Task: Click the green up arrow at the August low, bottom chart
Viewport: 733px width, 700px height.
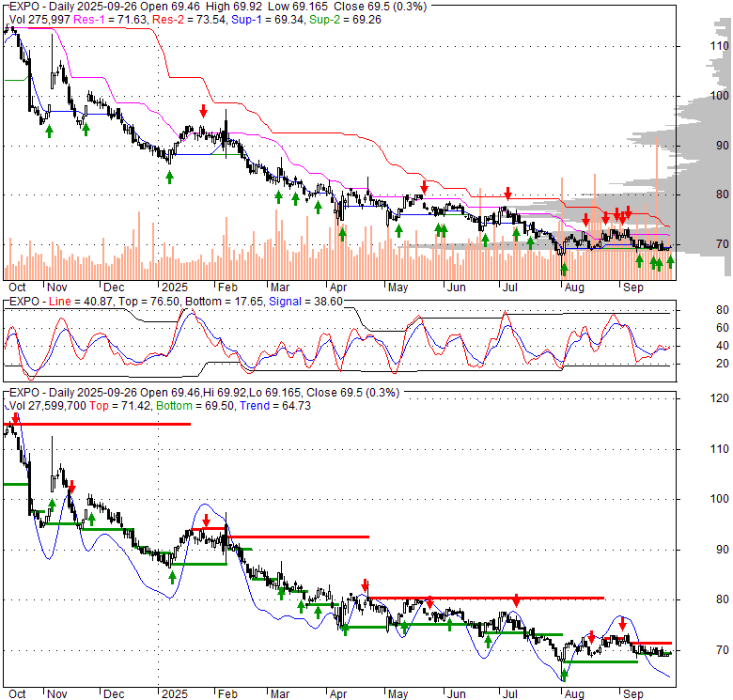Action: click(x=564, y=676)
